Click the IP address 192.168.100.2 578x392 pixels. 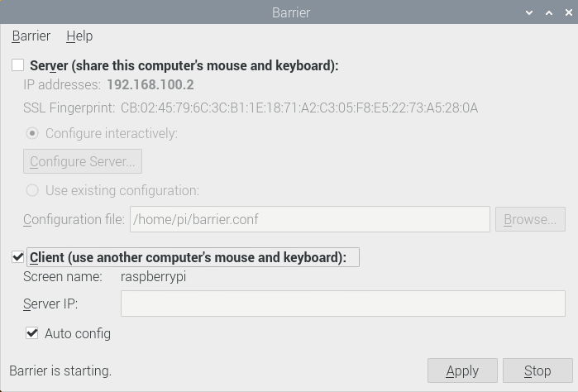(x=150, y=85)
